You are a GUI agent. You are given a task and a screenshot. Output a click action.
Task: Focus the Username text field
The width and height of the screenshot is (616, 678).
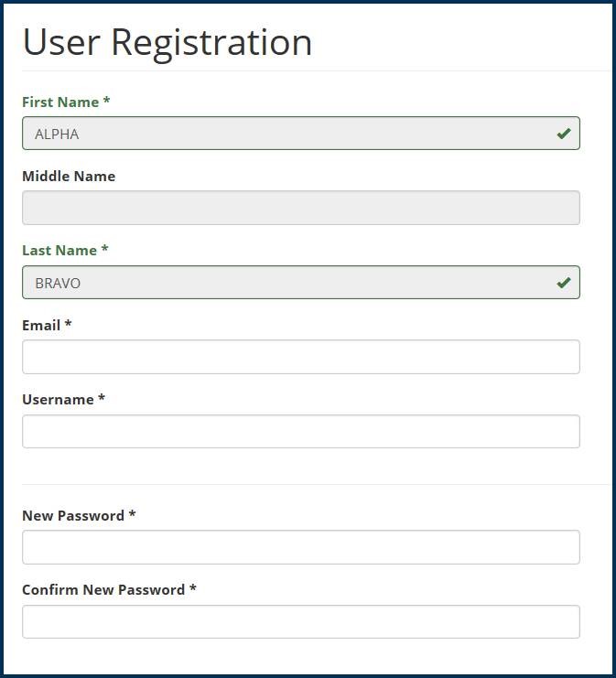point(300,432)
